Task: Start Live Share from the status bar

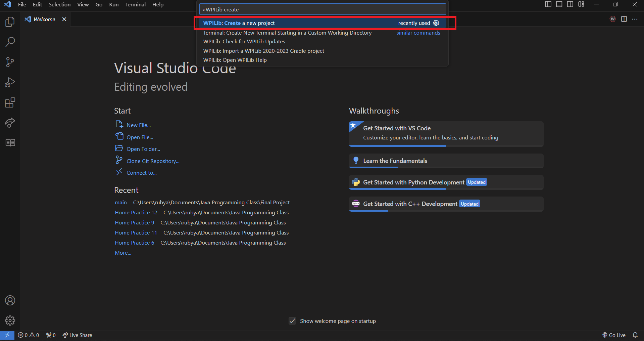Action: 77,335
